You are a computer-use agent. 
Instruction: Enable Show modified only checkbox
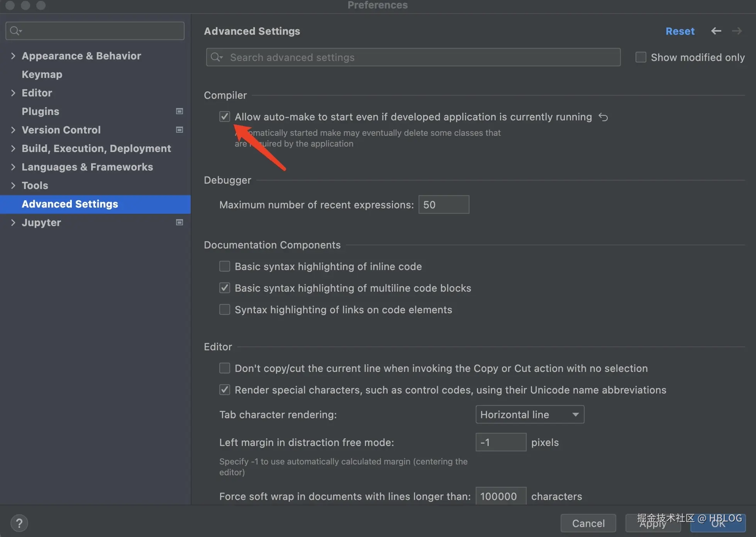tap(641, 57)
